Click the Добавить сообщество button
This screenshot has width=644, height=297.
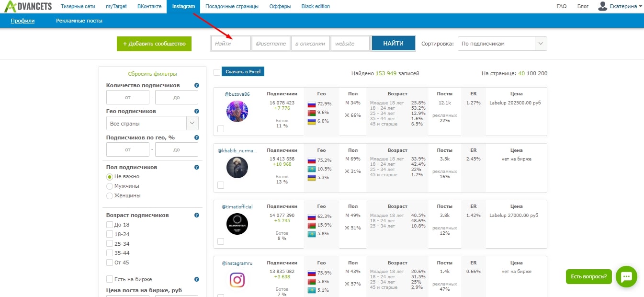[154, 44]
